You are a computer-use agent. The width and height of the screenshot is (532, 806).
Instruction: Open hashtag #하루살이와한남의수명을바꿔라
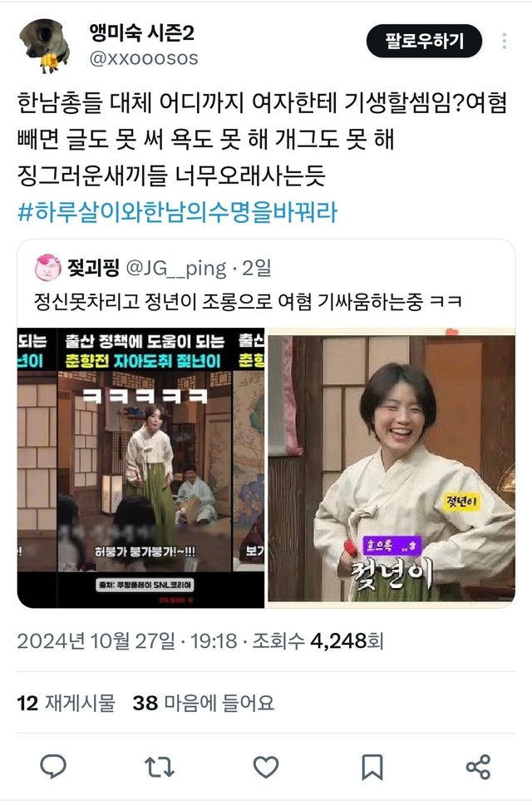click(178, 212)
